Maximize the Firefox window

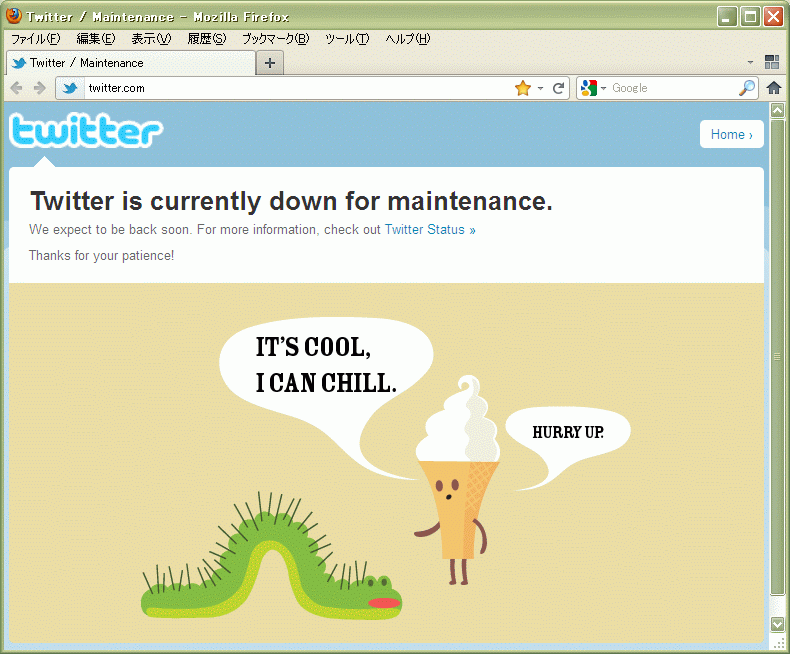[750, 17]
